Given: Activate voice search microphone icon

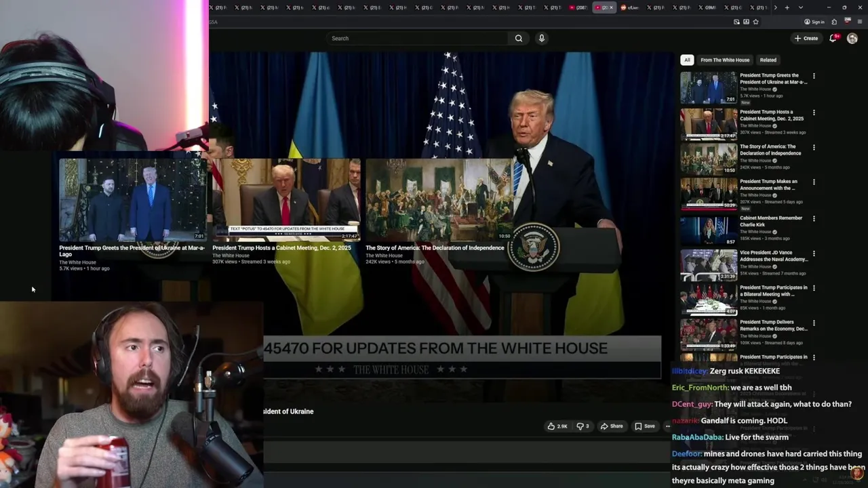Looking at the screenshot, I should [541, 39].
